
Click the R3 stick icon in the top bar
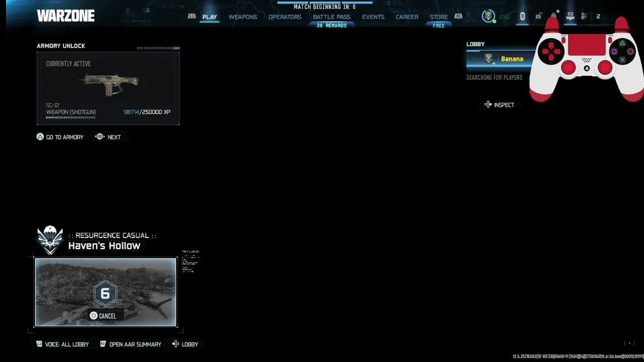570,17
